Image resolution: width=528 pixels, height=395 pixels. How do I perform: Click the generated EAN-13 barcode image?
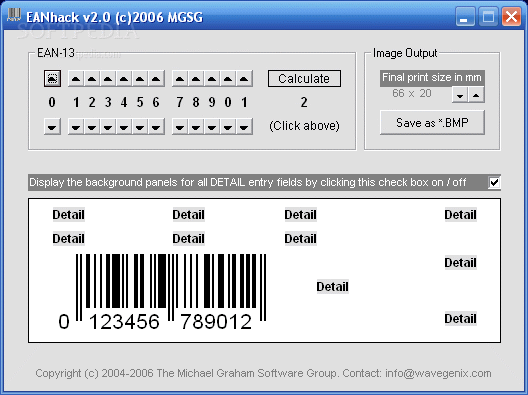(x=162, y=292)
